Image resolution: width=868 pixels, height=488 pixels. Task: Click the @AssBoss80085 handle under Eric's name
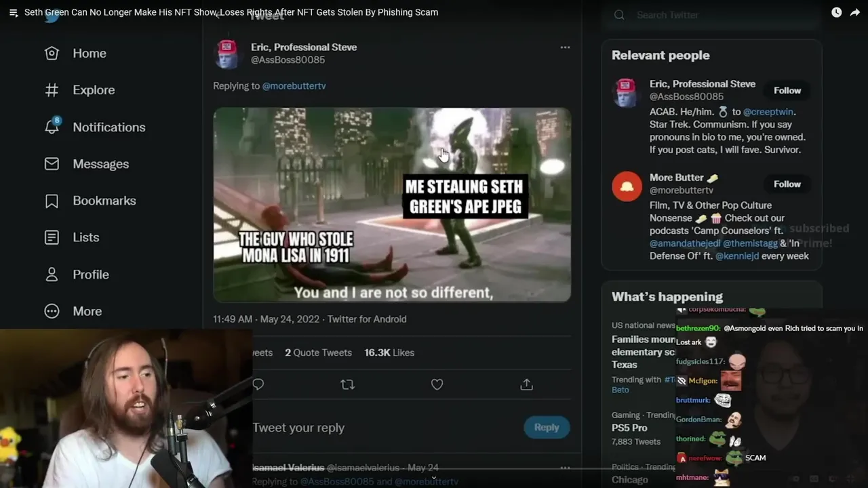pyautogui.click(x=288, y=60)
